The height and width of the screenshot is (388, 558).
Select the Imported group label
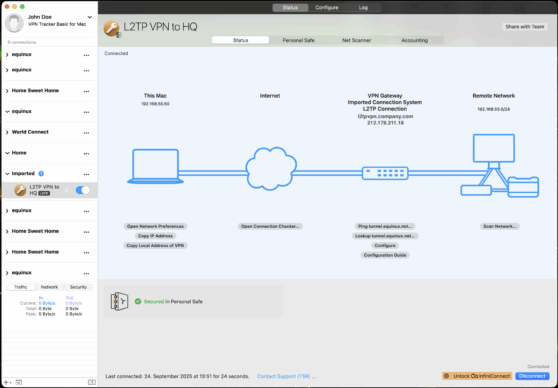pyautogui.click(x=23, y=174)
